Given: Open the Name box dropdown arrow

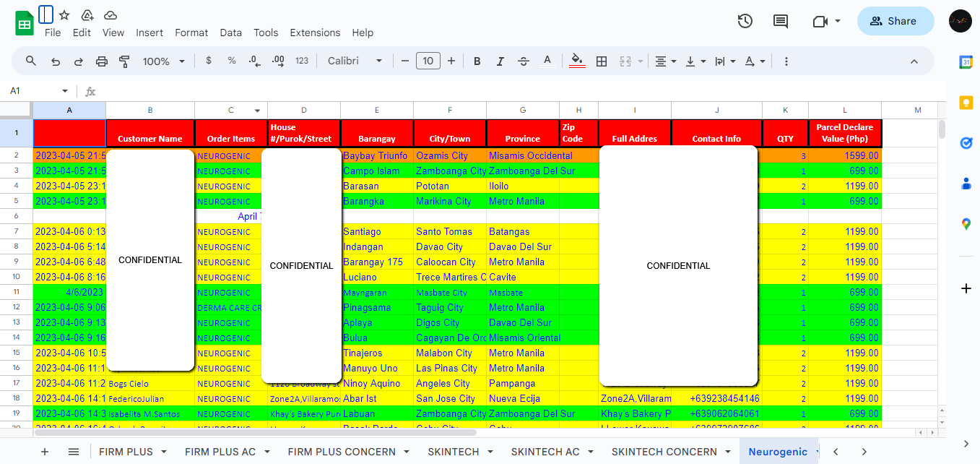Looking at the screenshot, I should 65,91.
